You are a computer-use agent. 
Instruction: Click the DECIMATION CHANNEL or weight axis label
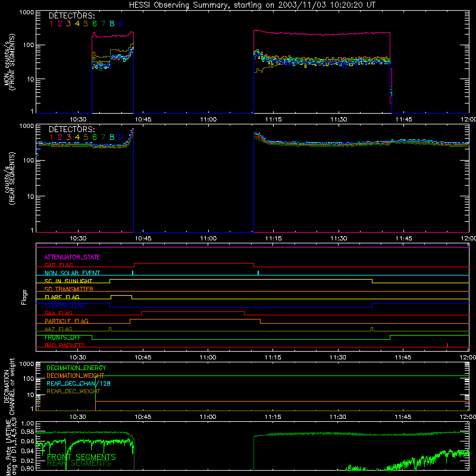coord(9,386)
